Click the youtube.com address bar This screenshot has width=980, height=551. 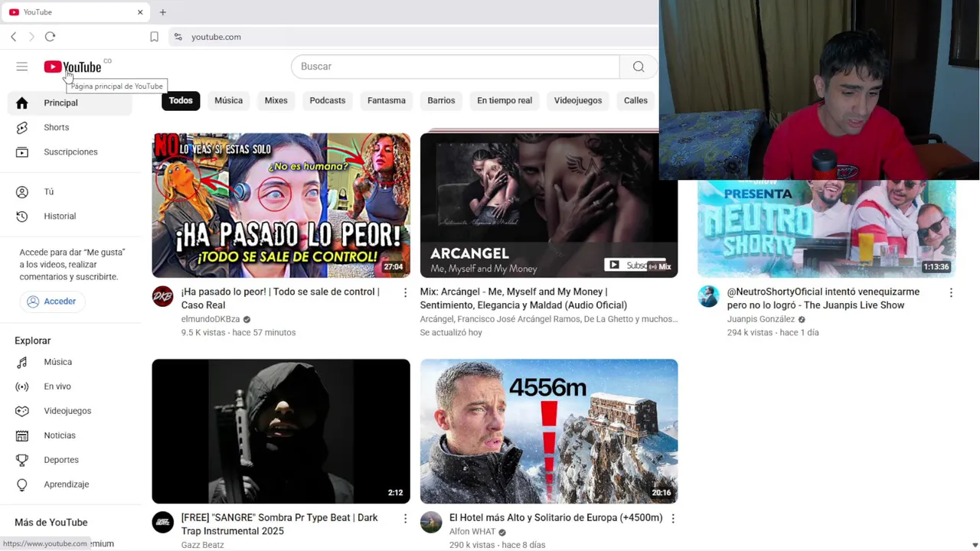413,37
